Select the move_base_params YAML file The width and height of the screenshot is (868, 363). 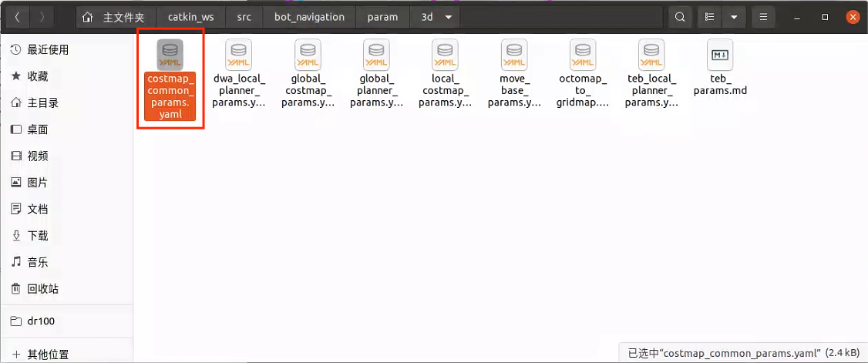(513, 55)
